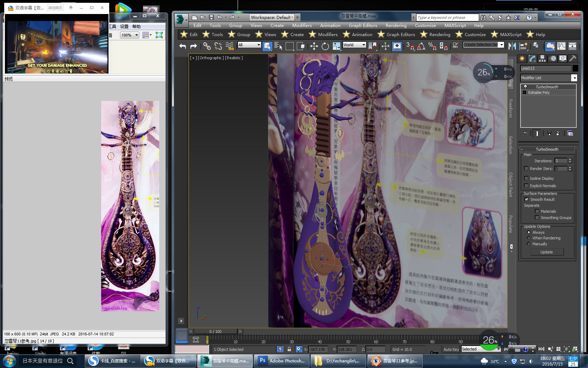Activate the Select and Scale tool

click(336, 46)
